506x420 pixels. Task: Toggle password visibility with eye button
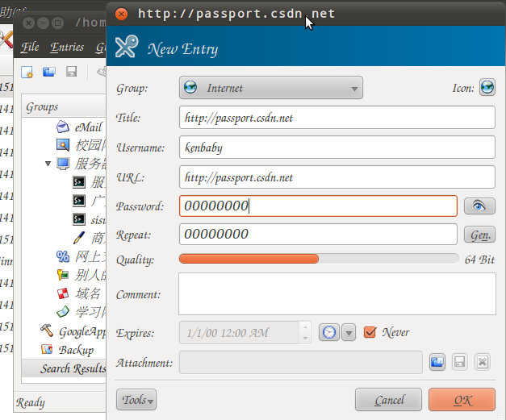coord(479,206)
